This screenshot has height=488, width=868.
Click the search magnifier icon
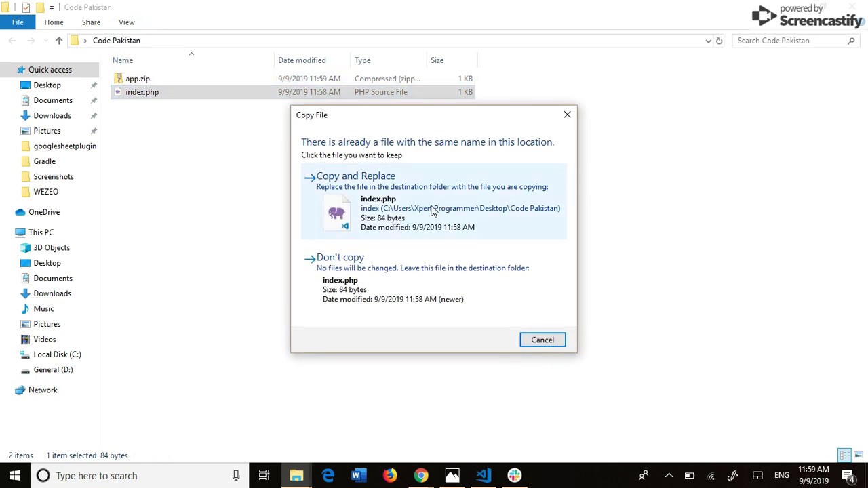852,41
